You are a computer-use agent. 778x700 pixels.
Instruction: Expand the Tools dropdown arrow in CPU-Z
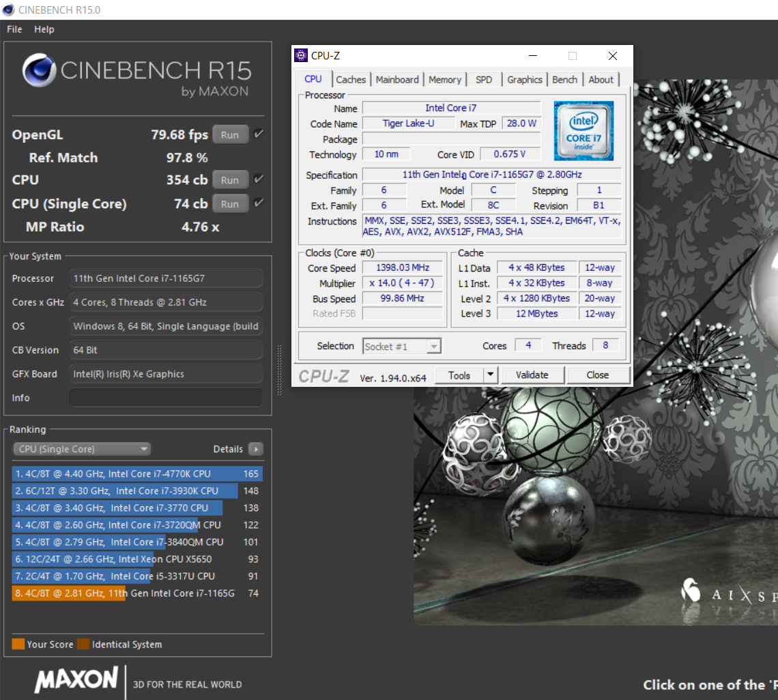(490, 375)
